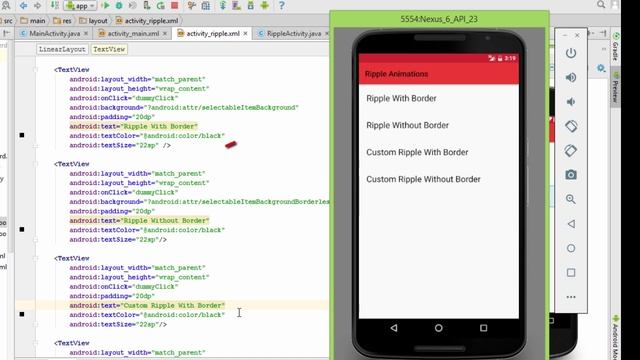This screenshot has height=360, width=640.
Task: Open the app run configuration dropdown
Action: click(80, 6)
